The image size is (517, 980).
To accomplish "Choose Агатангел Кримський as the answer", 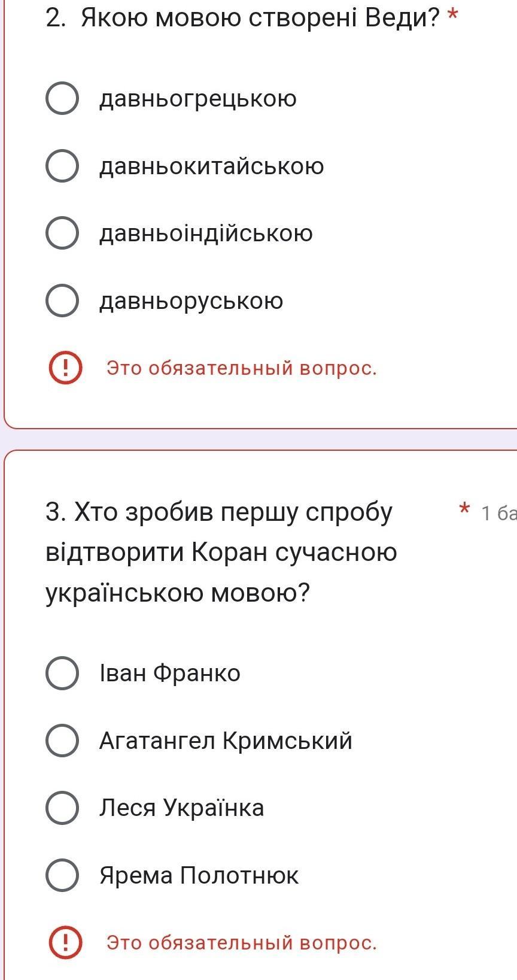I will pyautogui.click(x=62, y=741).
